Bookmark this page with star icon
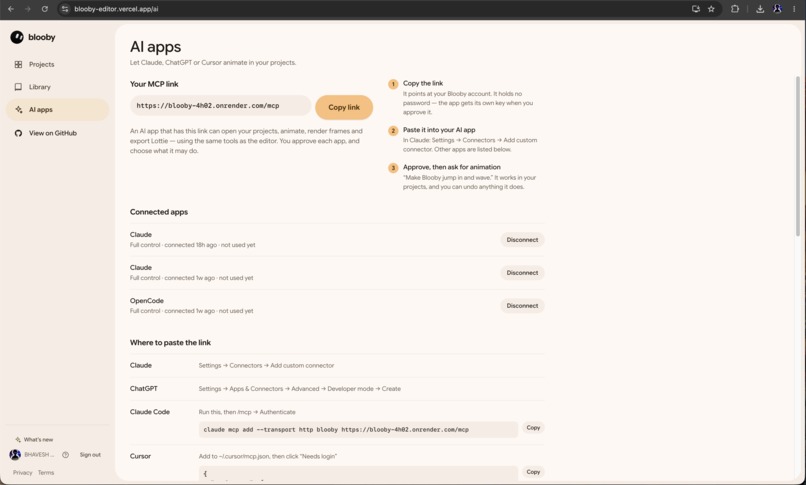Image resolution: width=806 pixels, height=485 pixels. (711, 9)
